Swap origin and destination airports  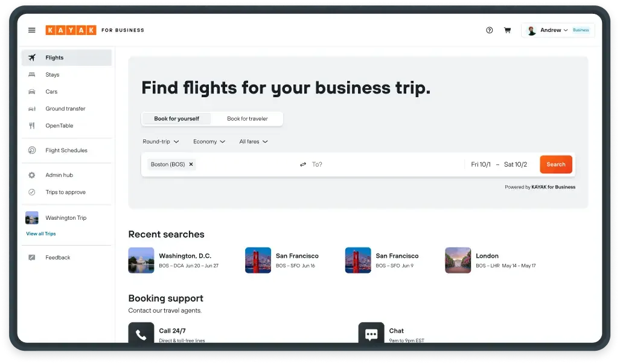(x=303, y=164)
